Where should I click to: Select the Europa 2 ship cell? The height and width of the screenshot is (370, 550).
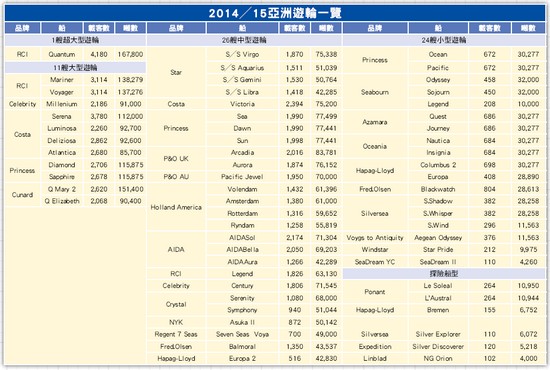pyautogui.click(x=242, y=358)
